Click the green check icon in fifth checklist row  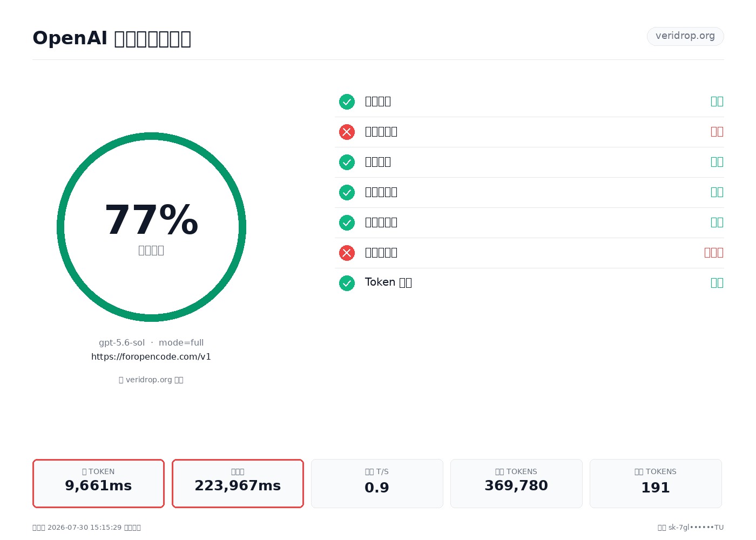pos(347,222)
